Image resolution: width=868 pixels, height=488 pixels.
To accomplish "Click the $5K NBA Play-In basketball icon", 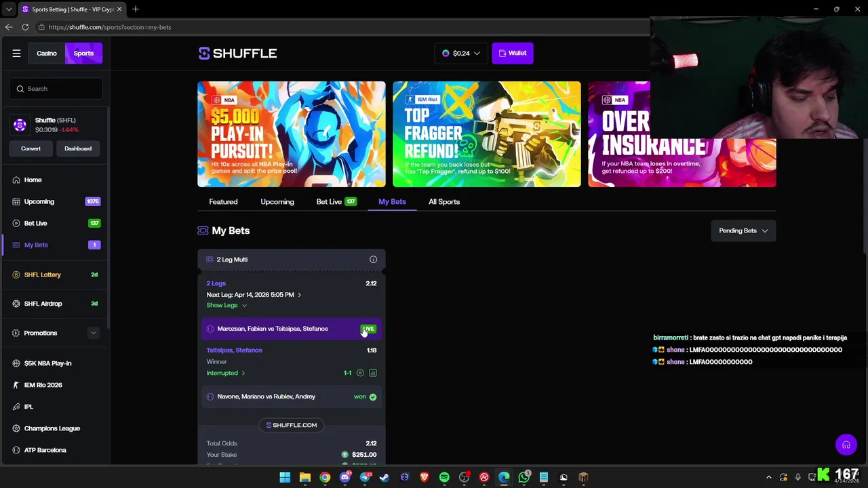I will click(x=16, y=363).
